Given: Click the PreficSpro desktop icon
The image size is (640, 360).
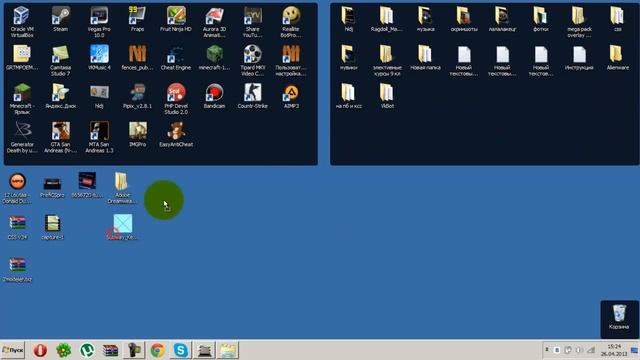Looking at the screenshot, I should tap(52, 184).
